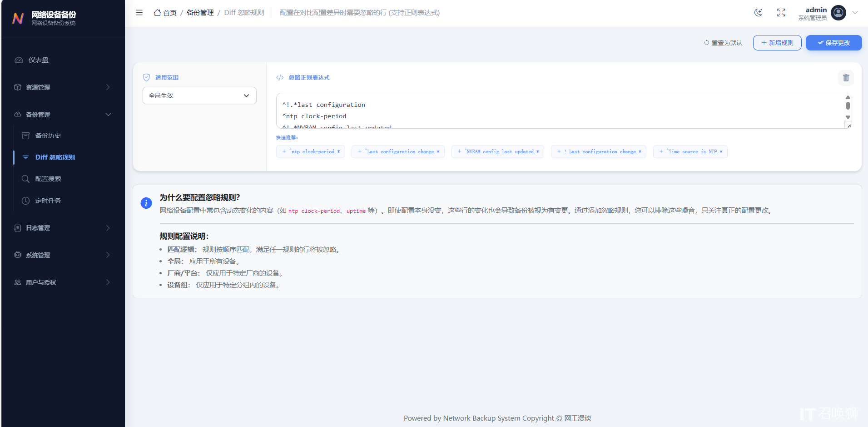Click textarea scrollbar down arrow
Image resolution: width=868 pixels, height=427 pixels.
848,117
